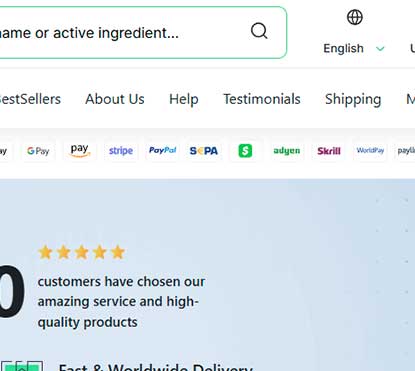Go to the Testimonials page

[x=262, y=99]
